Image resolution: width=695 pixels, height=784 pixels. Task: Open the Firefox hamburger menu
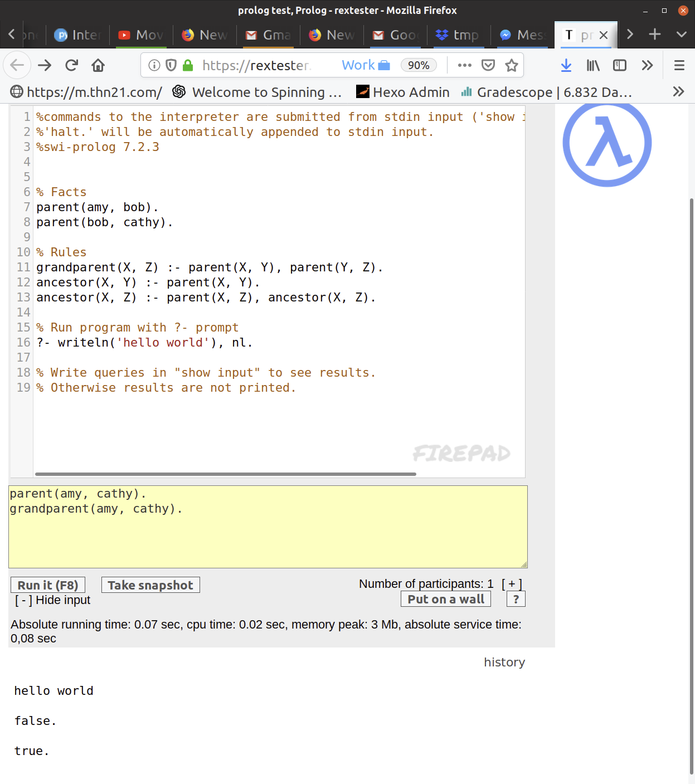click(679, 65)
